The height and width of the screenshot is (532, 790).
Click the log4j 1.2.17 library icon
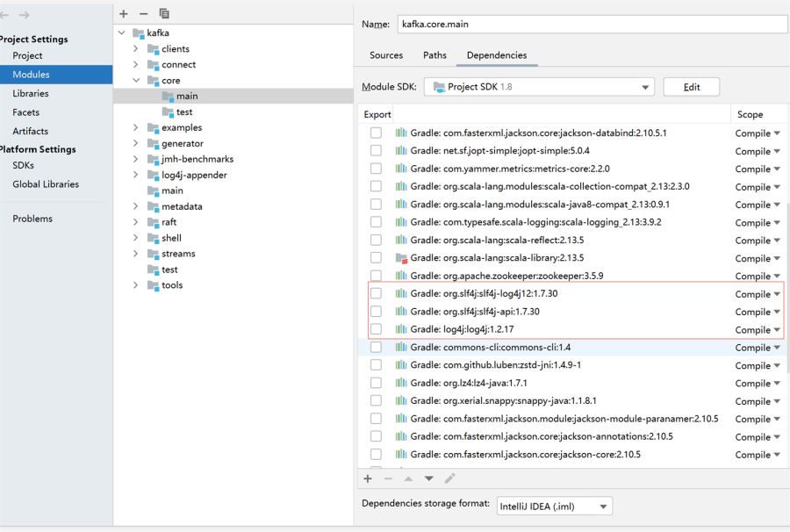(x=401, y=329)
